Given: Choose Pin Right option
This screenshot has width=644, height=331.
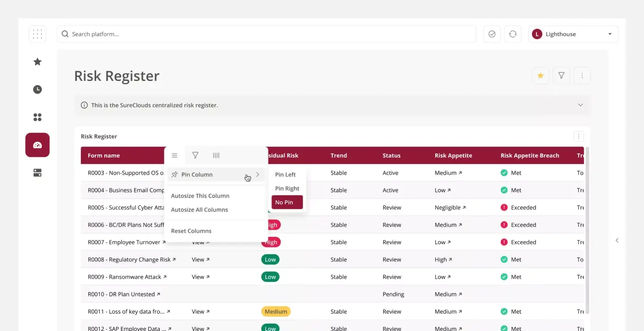Looking at the screenshot, I should click(287, 188).
